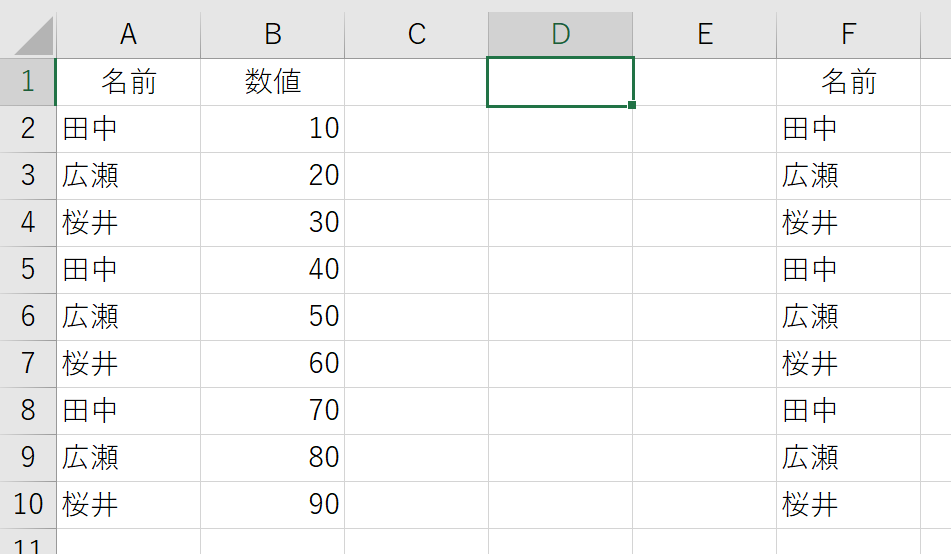Screen dimensions: 951x554
Task: Select row 10 header
Action: [28, 505]
